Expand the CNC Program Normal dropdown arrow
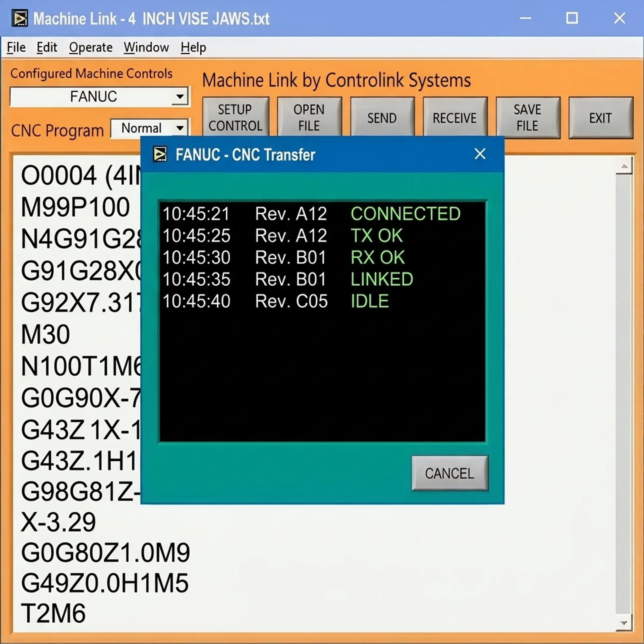644x644 pixels. coord(180,128)
